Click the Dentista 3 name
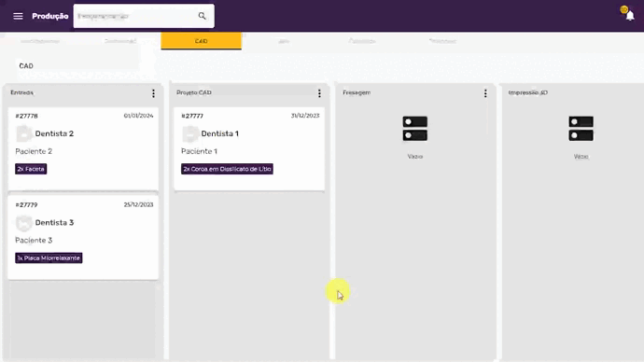 click(x=54, y=223)
